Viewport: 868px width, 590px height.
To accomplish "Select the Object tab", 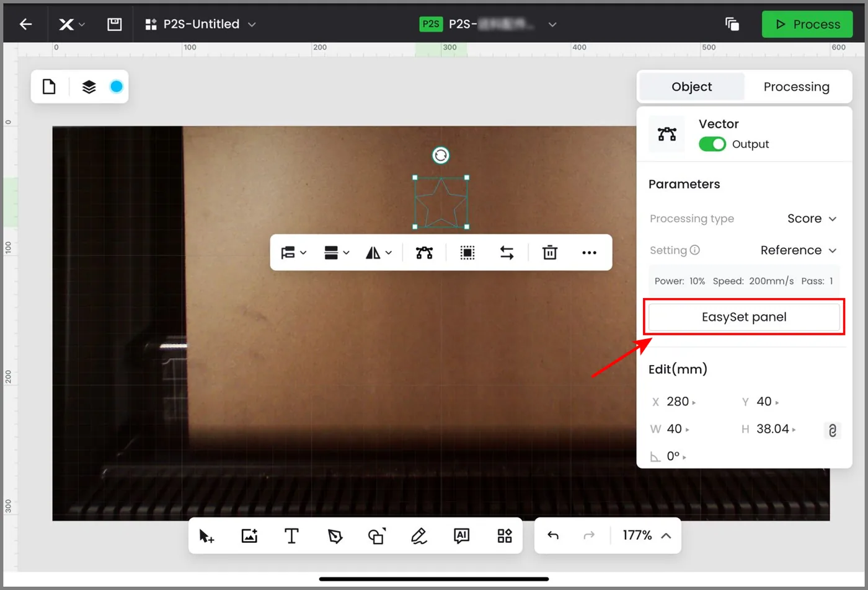I will pos(692,87).
